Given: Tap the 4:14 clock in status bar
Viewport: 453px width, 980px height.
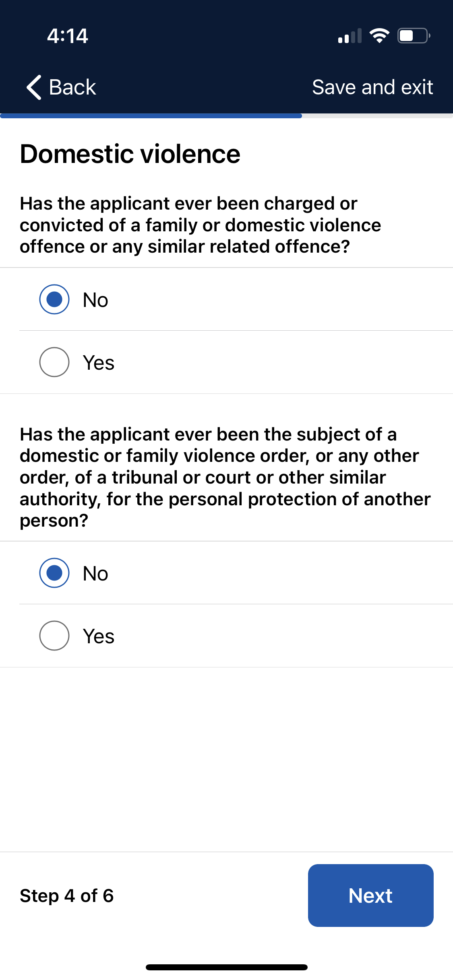Looking at the screenshot, I should coord(68,36).
